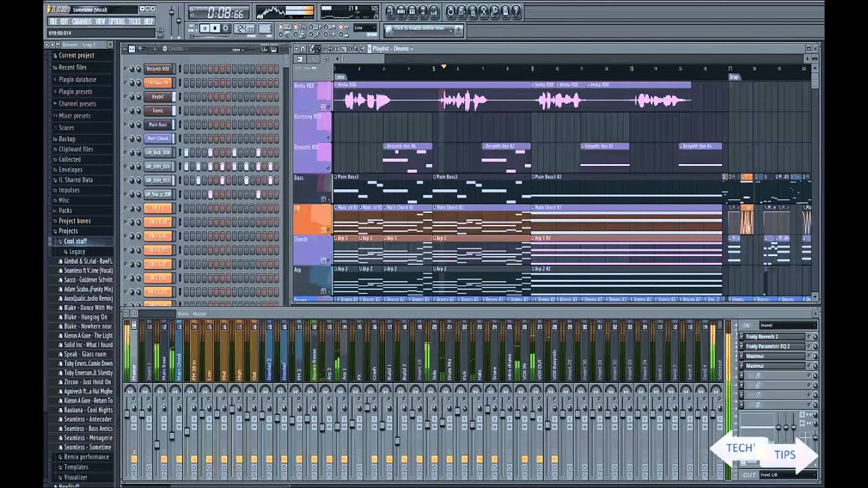Open effect slot 5 menu arrow
The image size is (868, 488).
[x=742, y=375]
